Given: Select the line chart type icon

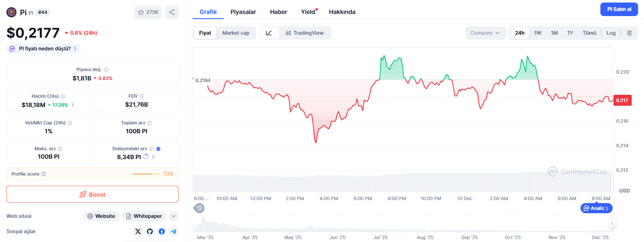Looking at the screenshot, I should pos(269,33).
